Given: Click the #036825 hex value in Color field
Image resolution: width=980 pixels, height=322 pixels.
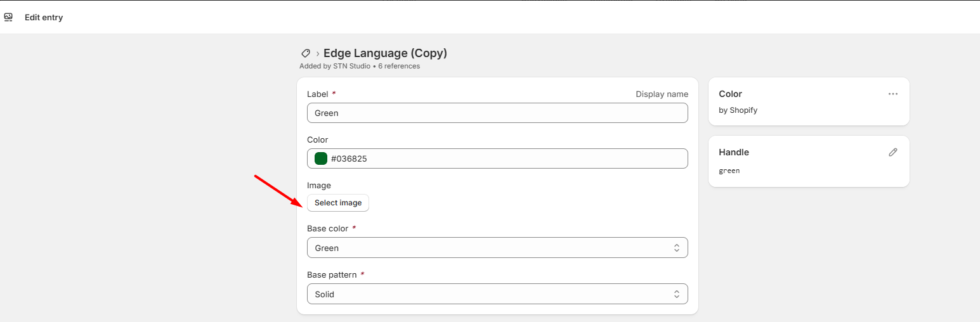Looking at the screenshot, I should pyautogui.click(x=349, y=159).
